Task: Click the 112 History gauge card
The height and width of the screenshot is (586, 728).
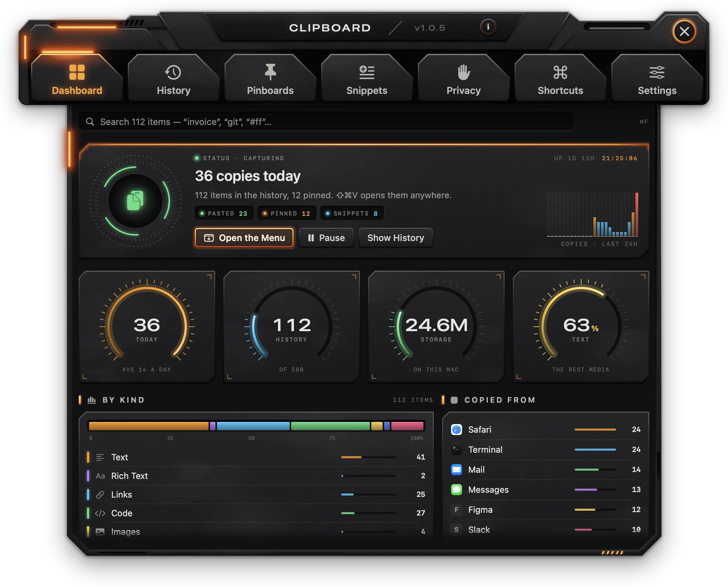Action: pos(291,327)
